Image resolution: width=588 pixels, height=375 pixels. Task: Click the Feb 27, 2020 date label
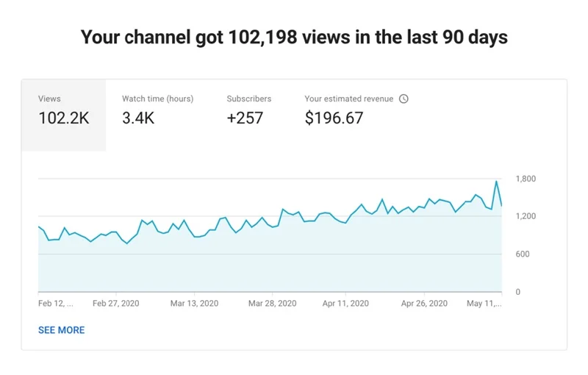point(116,303)
